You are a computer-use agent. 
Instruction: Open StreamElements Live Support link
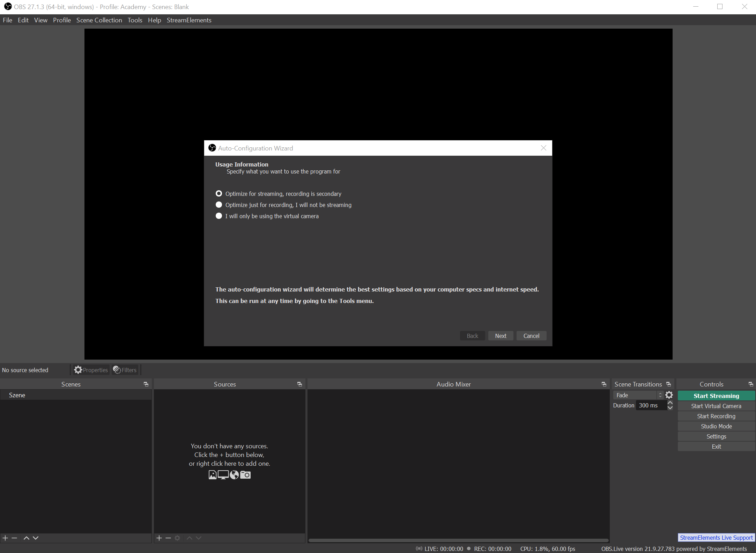click(x=716, y=538)
